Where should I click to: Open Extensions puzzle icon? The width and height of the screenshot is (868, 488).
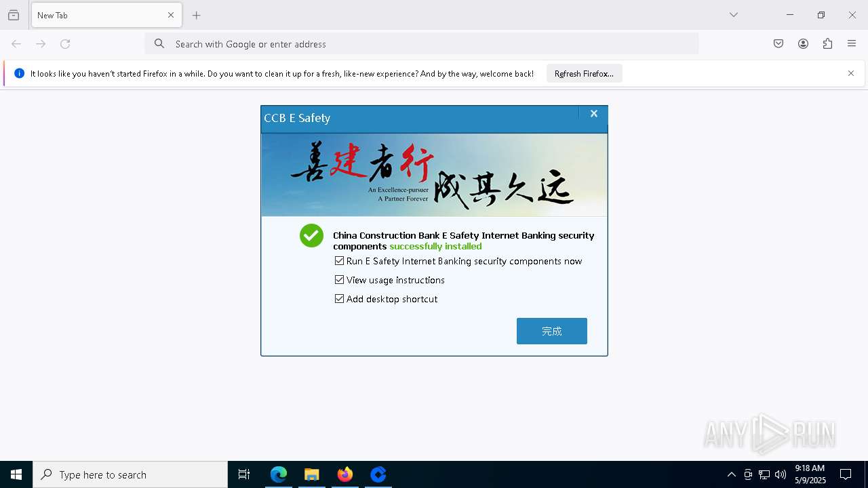827,44
